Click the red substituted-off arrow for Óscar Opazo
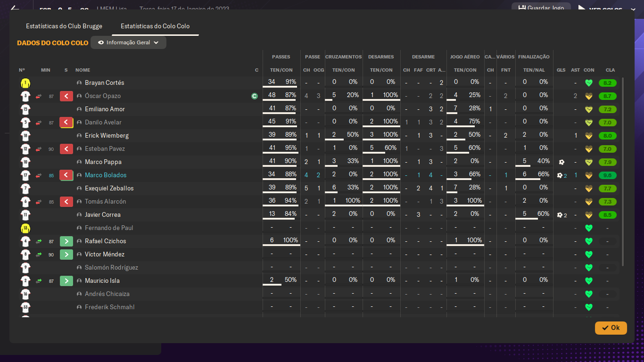 (x=66, y=96)
